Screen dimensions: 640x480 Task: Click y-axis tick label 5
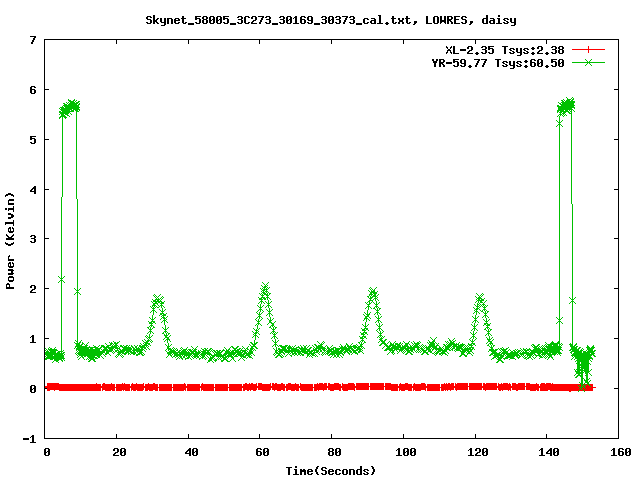click(33, 140)
